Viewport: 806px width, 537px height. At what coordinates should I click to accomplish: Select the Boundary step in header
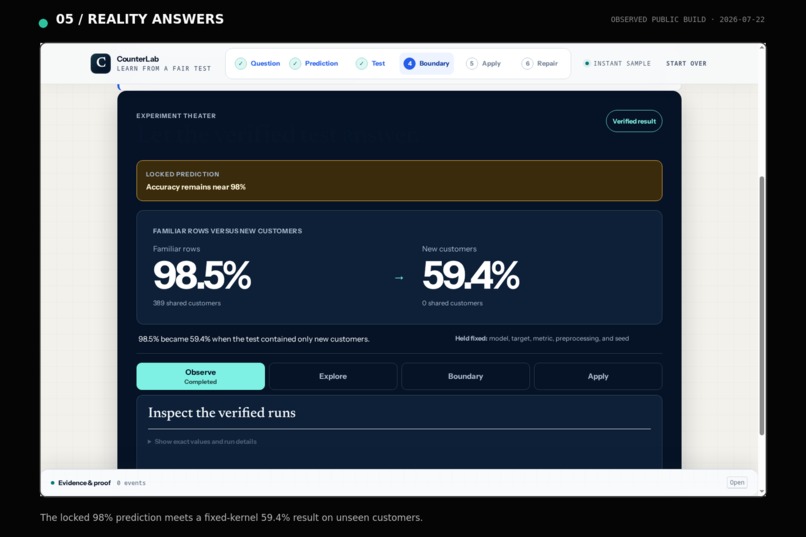tap(427, 64)
